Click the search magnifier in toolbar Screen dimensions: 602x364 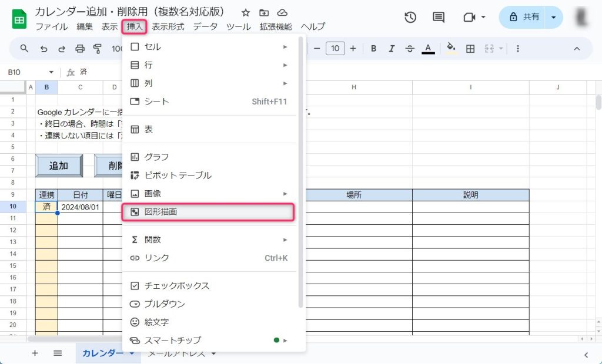[x=24, y=49]
